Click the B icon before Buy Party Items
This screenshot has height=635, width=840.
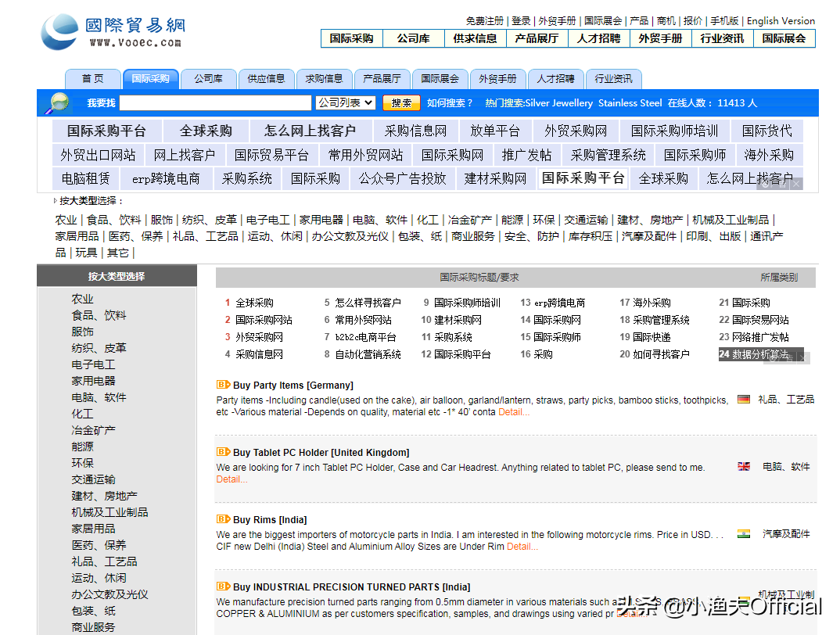pos(223,385)
